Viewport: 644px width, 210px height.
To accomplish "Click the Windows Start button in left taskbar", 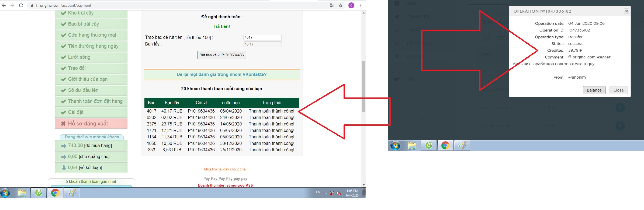I will click(5, 193).
